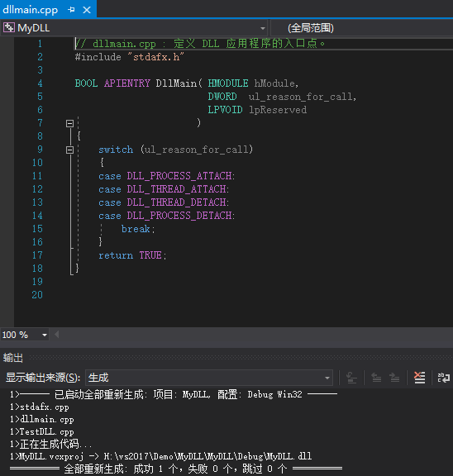Click the 已启动全部重新生成 output line
Screen dimensions: 453x476
pyautogui.click(x=174, y=394)
